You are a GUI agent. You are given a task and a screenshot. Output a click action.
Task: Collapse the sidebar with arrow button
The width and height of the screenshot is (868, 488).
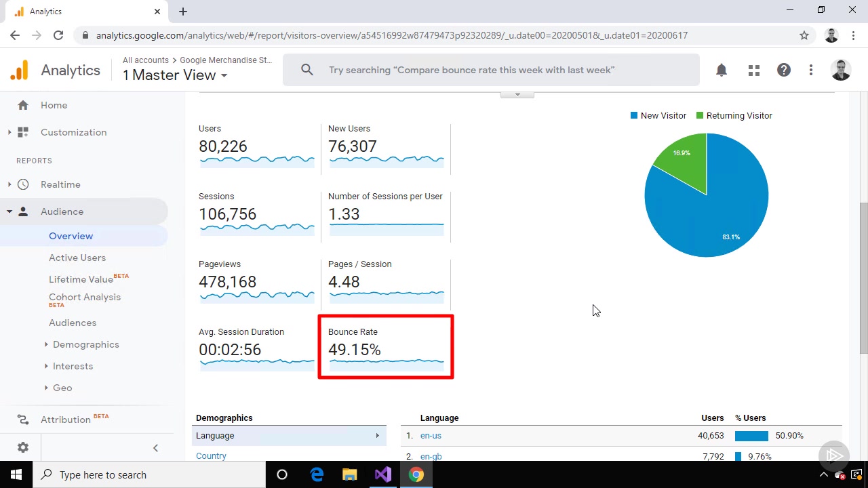[155, 447]
